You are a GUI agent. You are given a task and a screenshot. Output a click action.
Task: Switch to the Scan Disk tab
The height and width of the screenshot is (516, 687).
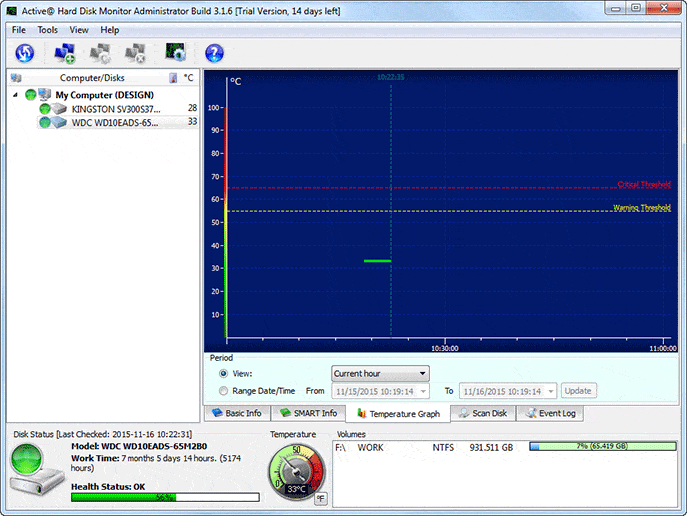[x=482, y=413]
